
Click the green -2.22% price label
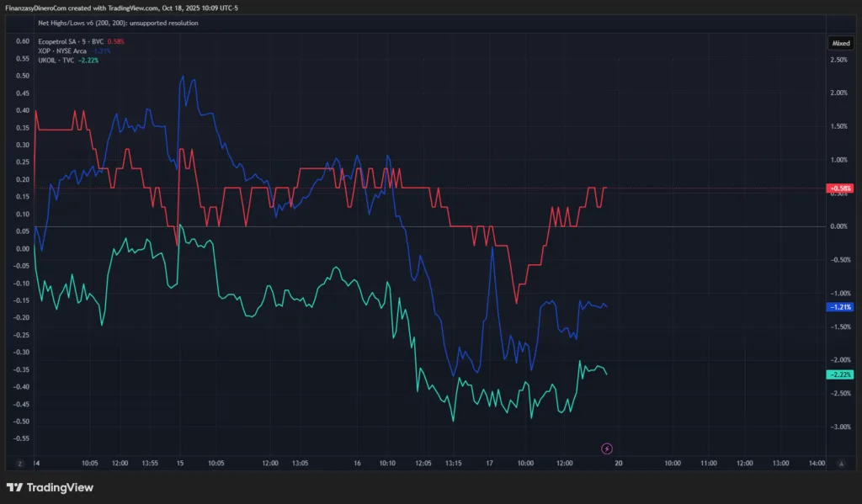click(841, 374)
